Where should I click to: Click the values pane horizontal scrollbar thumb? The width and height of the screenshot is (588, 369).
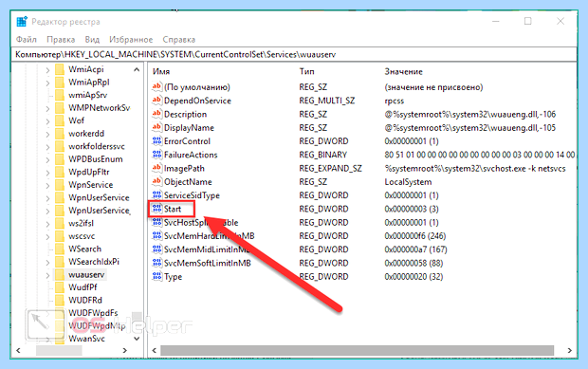[357, 350]
